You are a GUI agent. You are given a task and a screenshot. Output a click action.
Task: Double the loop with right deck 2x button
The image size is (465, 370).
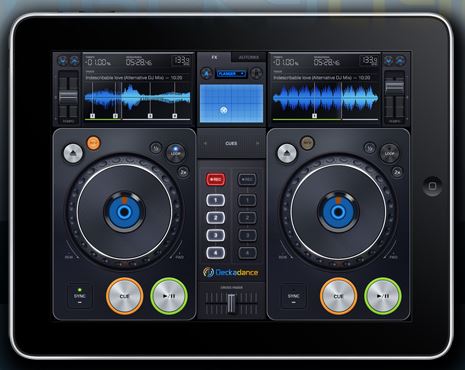(x=397, y=172)
